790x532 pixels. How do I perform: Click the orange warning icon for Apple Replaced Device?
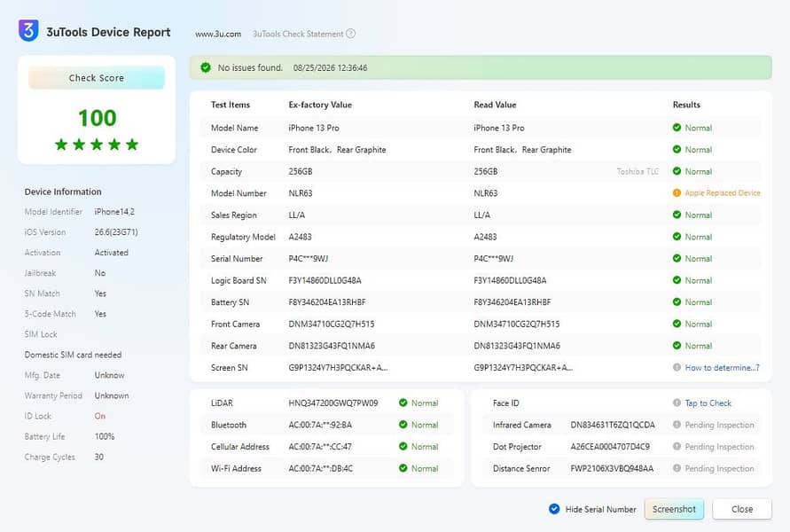point(677,193)
